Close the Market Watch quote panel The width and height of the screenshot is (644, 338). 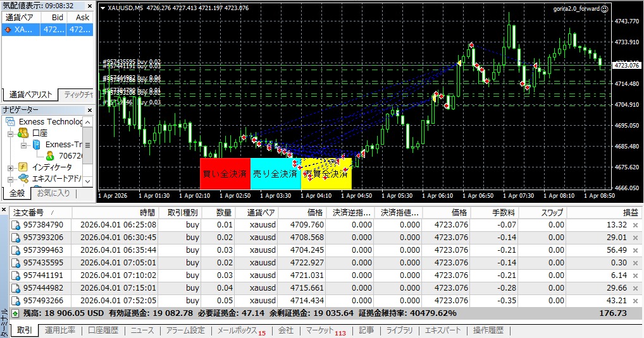90,6
